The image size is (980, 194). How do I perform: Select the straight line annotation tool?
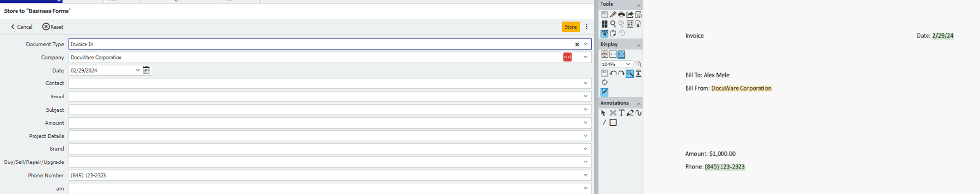604,123
